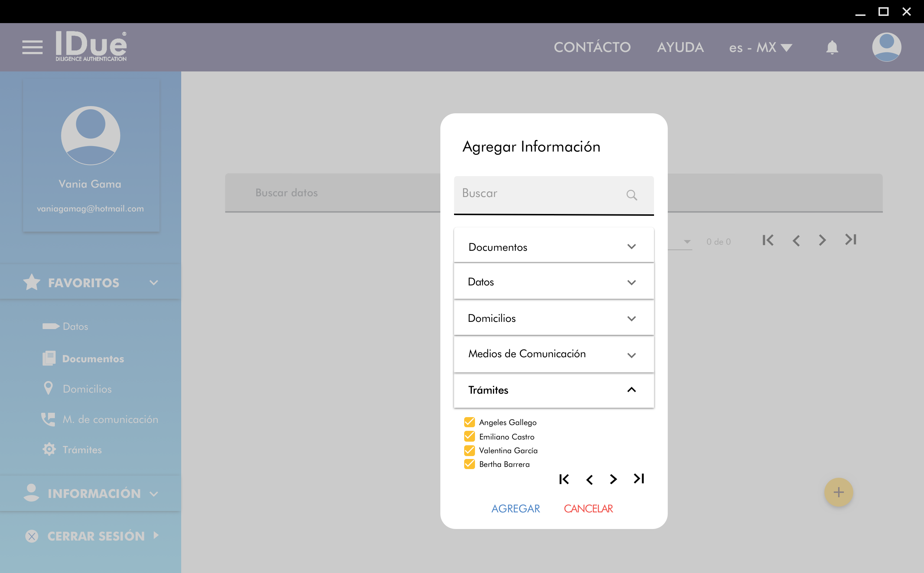Click the notifications bell icon
The image size is (924, 573).
pyautogui.click(x=832, y=47)
